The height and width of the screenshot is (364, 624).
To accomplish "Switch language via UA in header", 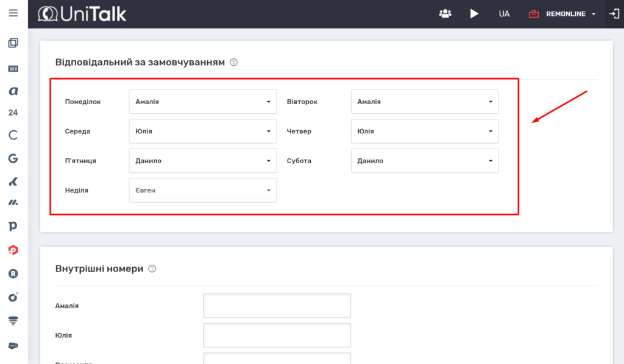I will 504,13.
